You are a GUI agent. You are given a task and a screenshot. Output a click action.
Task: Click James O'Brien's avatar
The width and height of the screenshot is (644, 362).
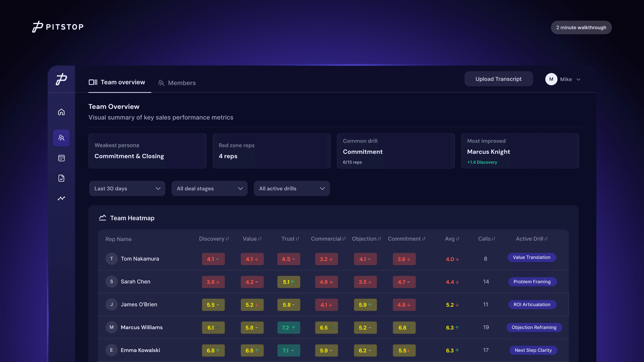[x=111, y=304]
